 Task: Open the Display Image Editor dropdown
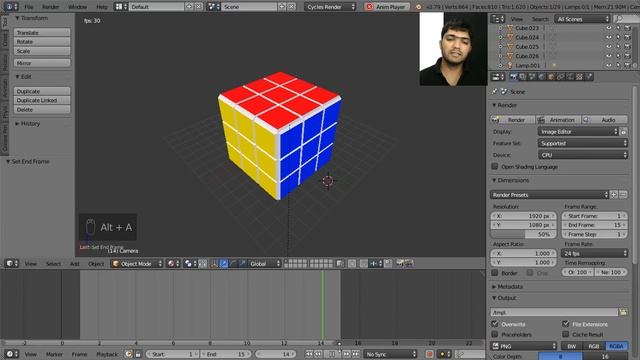tap(578, 131)
